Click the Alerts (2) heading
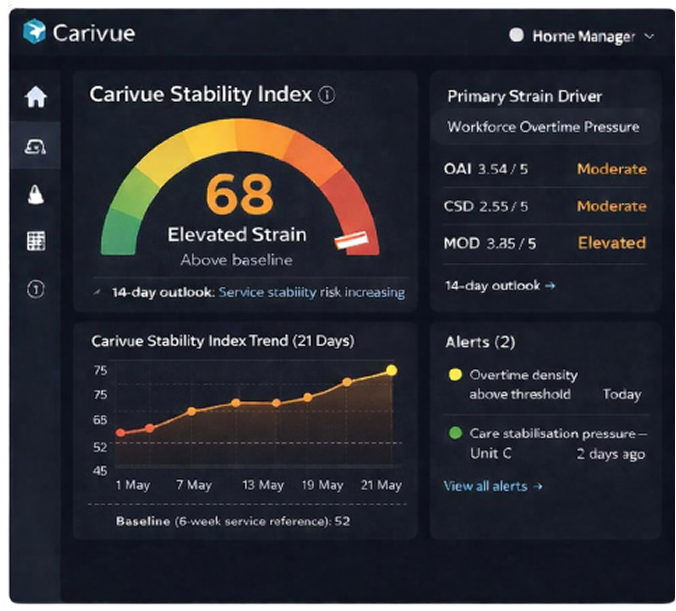676x611 pixels. click(480, 342)
